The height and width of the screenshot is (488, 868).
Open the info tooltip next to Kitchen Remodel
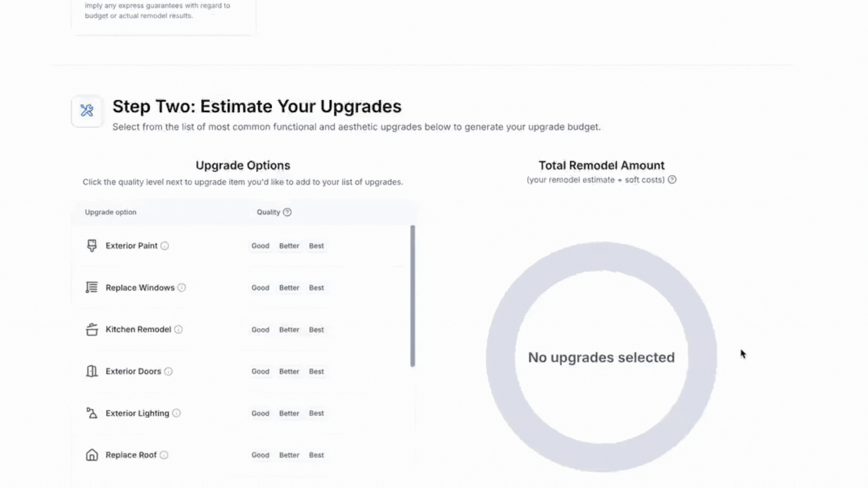click(178, 329)
